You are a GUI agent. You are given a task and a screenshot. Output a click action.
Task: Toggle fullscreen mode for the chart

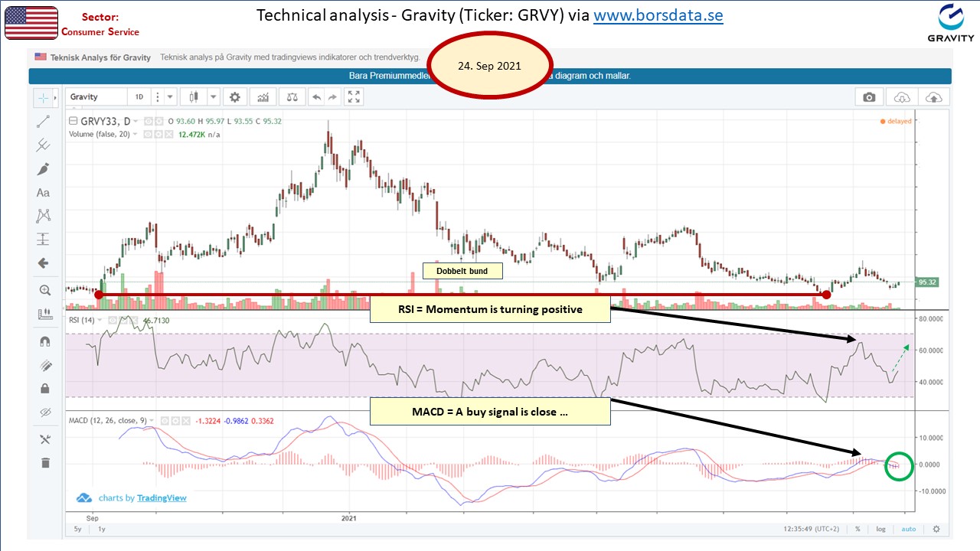[x=354, y=97]
